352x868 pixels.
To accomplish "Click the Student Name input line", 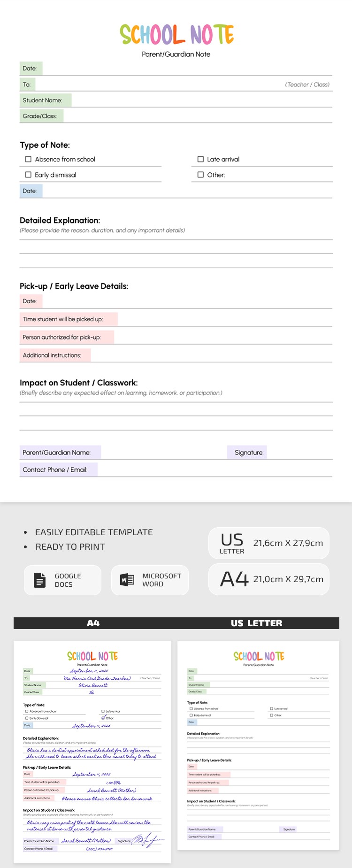I will (202, 100).
